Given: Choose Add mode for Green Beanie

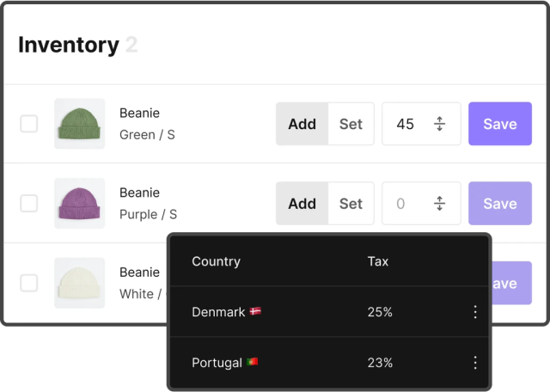Looking at the screenshot, I should pyautogui.click(x=302, y=124).
